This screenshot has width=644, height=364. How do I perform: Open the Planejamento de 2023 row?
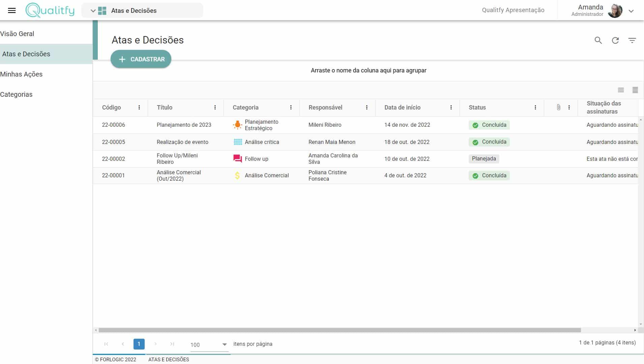pos(184,125)
